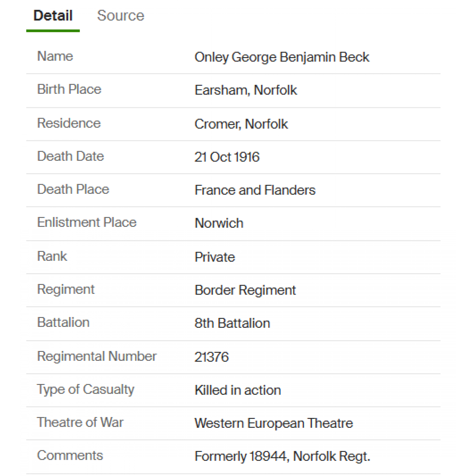Screen dimensions: 476x476
Task: Click Western European Theatre value
Action: [x=274, y=423]
